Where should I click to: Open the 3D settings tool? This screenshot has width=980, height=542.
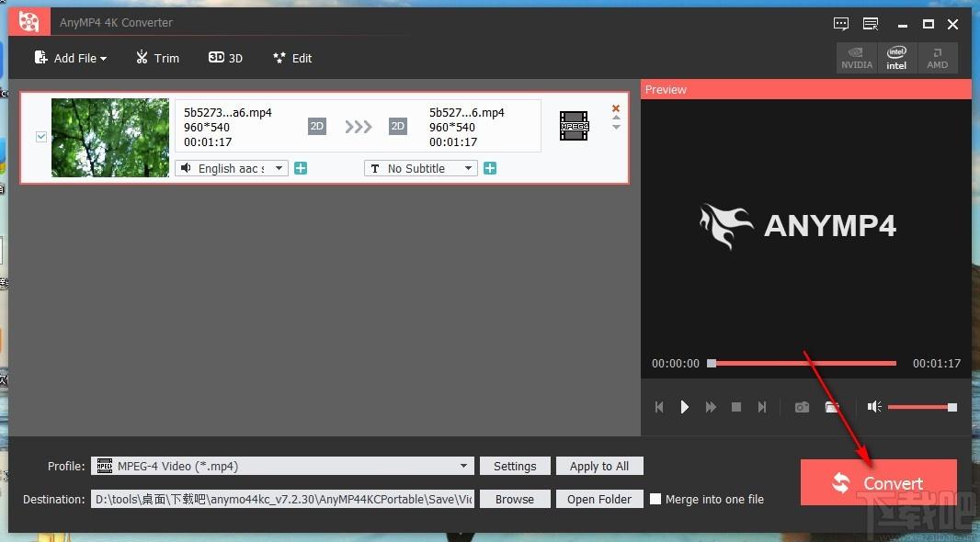225,58
